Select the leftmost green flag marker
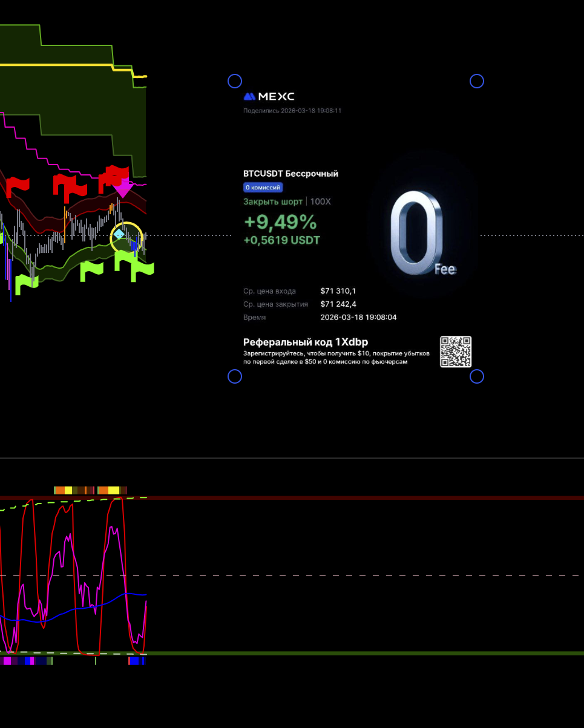584x728 pixels. [x=26, y=283]
